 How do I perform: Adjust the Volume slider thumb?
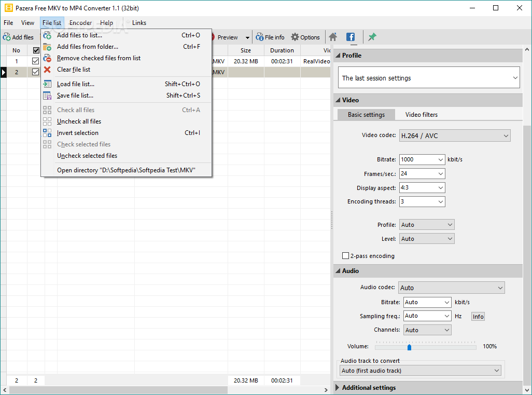point(409,347)
